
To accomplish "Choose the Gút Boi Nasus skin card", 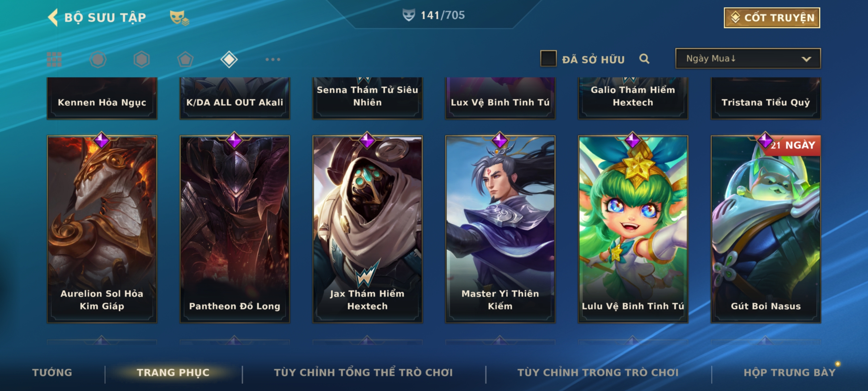I will tap(766, 229).
